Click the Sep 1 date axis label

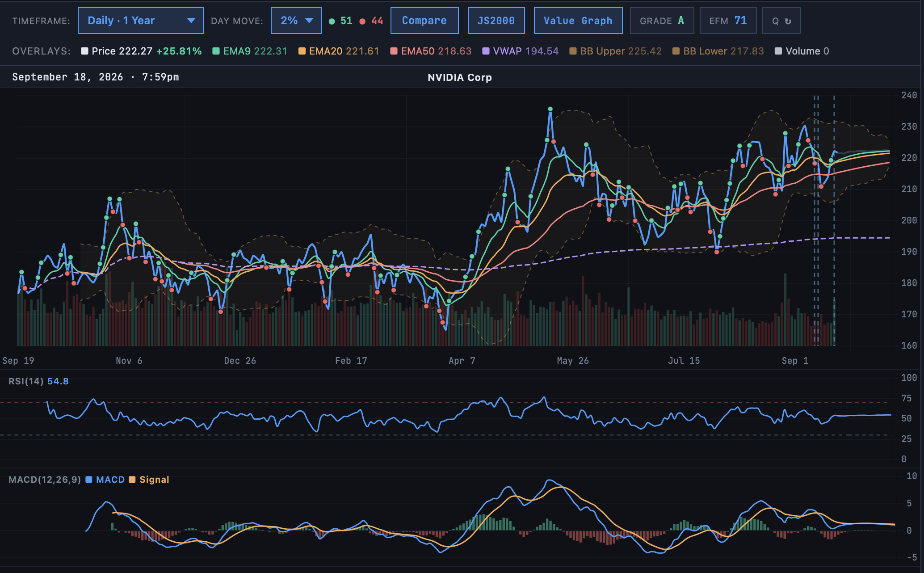[x=795, y=361]
